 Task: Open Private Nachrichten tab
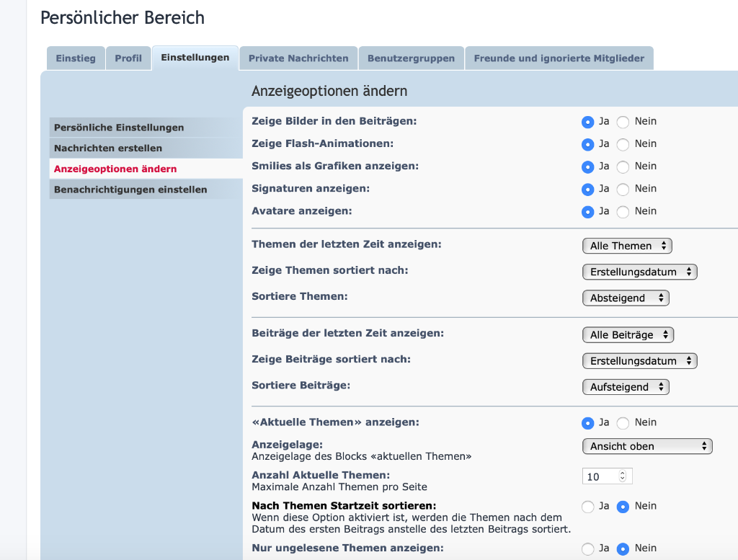(298, 58)
